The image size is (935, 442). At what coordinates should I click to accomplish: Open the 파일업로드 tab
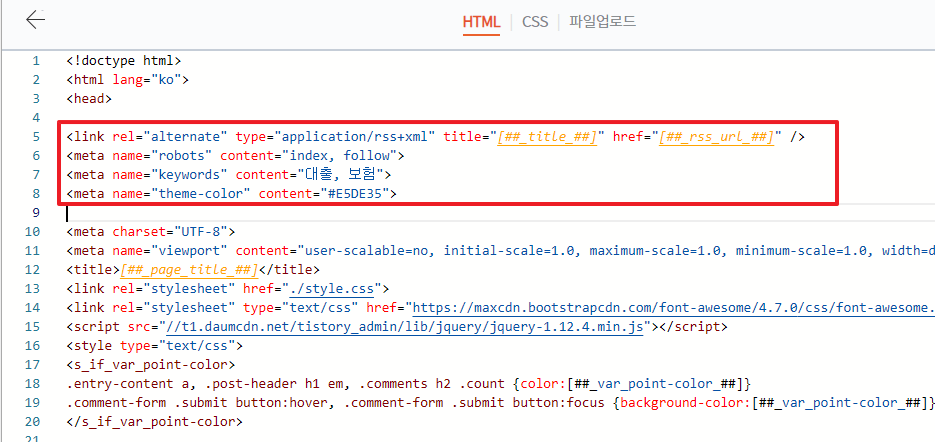point(602,22)
